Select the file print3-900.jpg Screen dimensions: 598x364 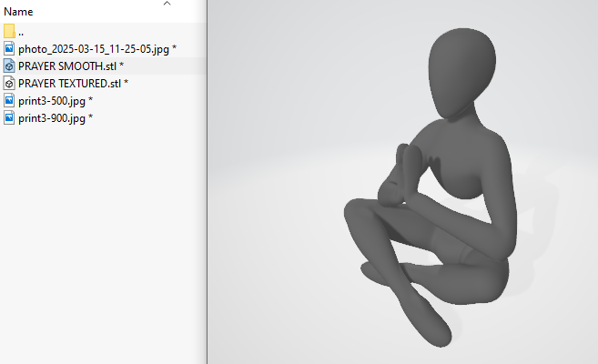pyautogui.click(x=56, y=118)
